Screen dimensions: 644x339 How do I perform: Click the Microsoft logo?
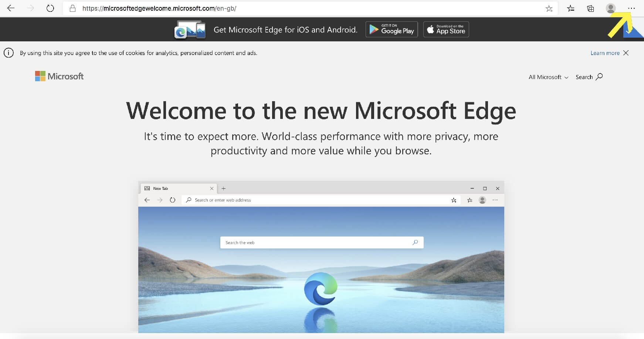coord(60,76)
